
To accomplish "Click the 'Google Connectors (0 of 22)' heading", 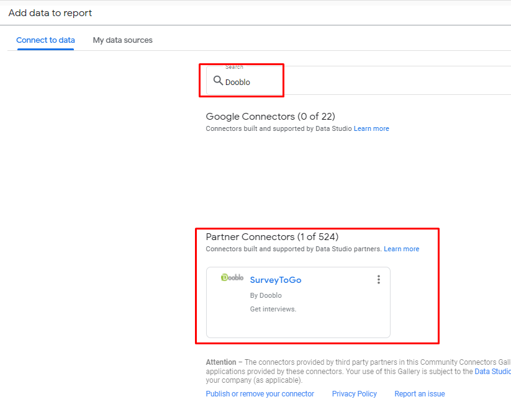I will coord(271,116).
